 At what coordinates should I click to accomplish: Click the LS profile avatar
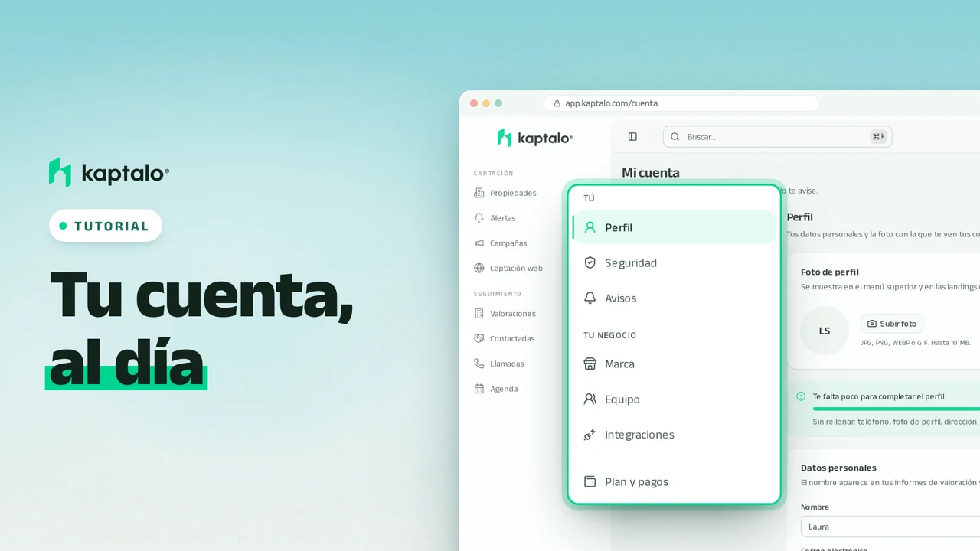point(825,331)
